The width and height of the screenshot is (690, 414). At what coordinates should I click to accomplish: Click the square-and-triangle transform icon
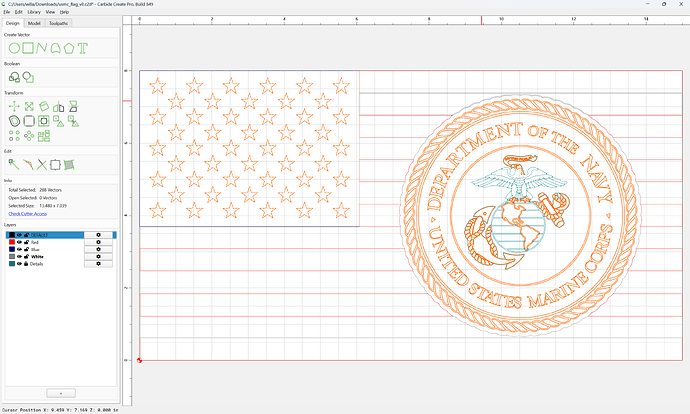pyautogui.click(x=59, y=121)
